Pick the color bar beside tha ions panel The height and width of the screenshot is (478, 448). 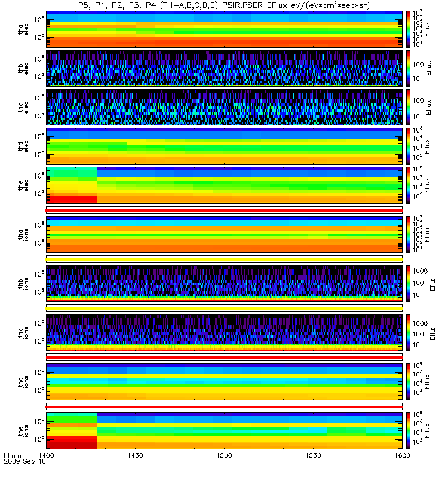point(408,235)
